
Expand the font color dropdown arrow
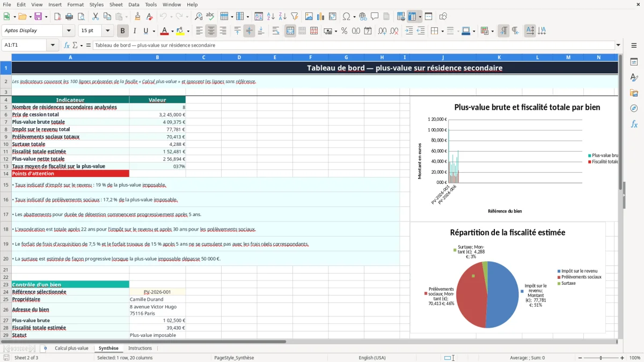coord(172,31)
